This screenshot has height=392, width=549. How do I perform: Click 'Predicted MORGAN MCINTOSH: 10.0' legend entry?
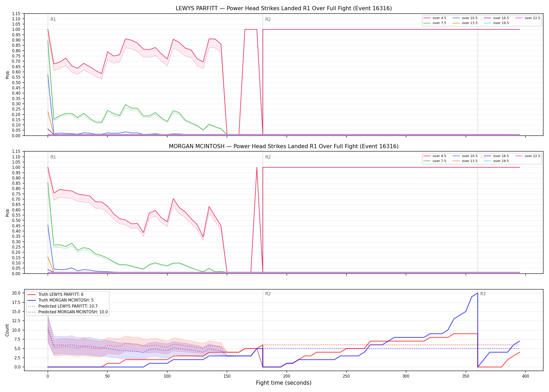point(67,312)
